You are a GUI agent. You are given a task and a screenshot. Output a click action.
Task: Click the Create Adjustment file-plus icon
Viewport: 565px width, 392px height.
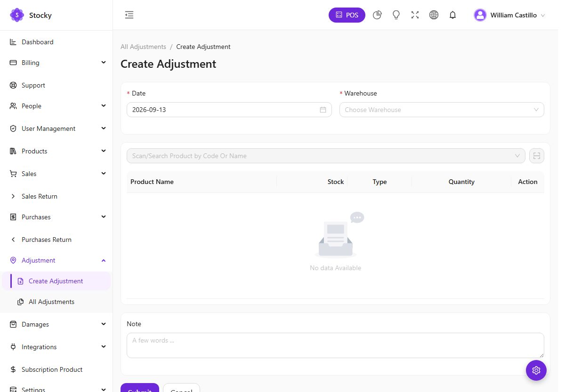[20, 281]
